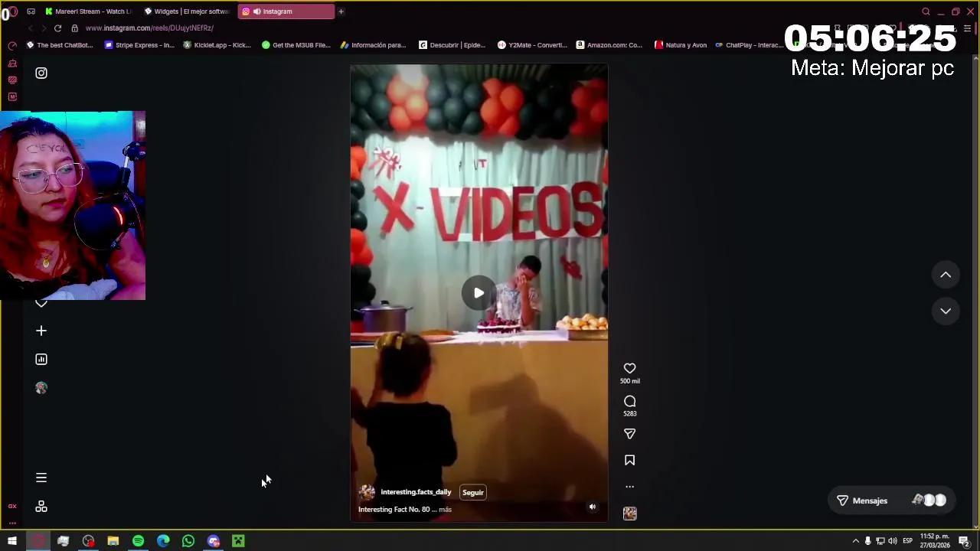Viewport: 980px width, 551px height.
Task: Expand the caption with "más"
Action: click(x=446, y=509)
